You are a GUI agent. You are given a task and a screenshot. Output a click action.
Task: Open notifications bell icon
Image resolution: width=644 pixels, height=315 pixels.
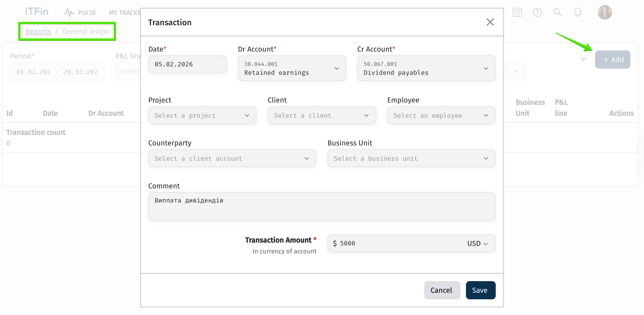577,12
